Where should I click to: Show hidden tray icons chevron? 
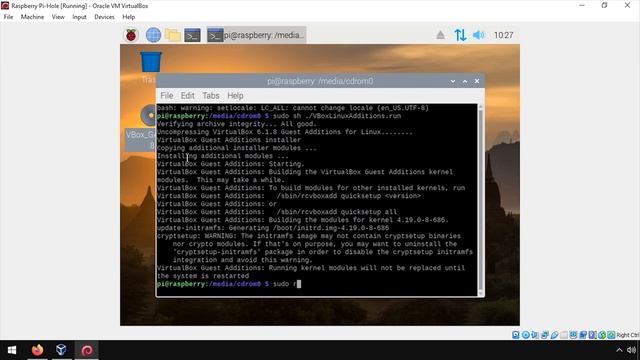click(619, 350)
